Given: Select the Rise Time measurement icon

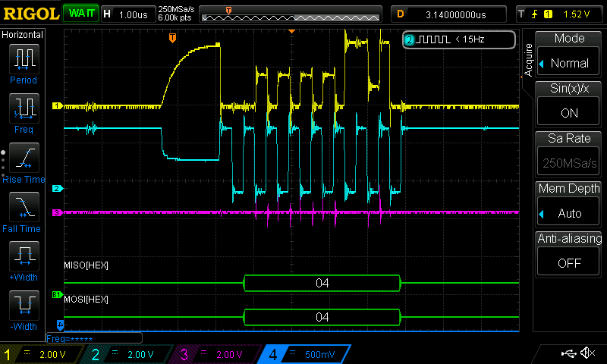Looking at the screenshot, I should click(24, 158).
